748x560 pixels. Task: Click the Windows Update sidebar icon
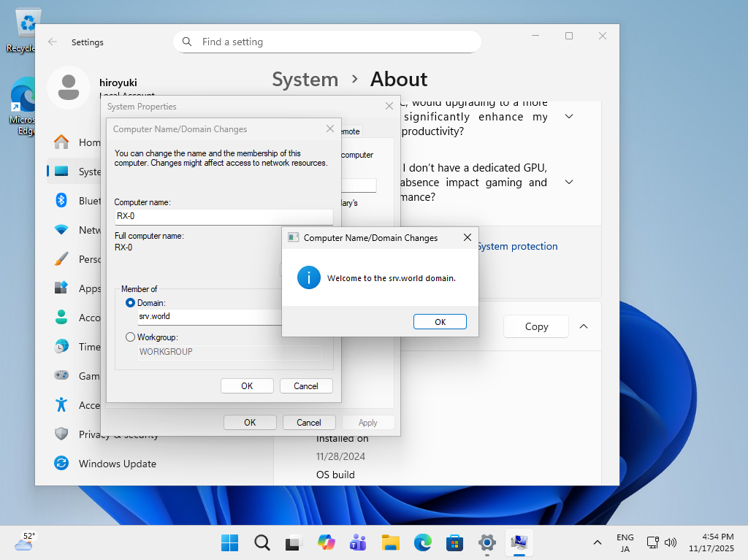point(62,464)
